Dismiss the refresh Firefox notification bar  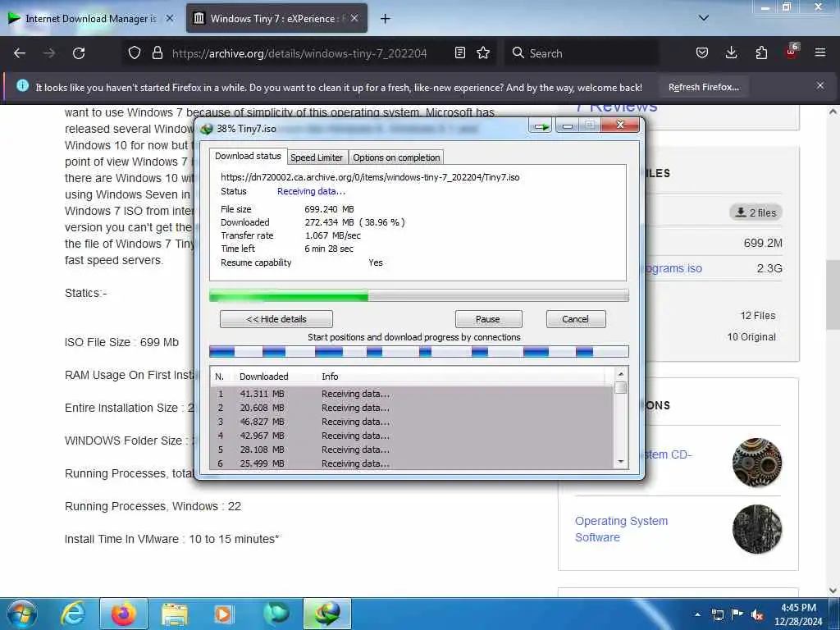tap(820, 85)
